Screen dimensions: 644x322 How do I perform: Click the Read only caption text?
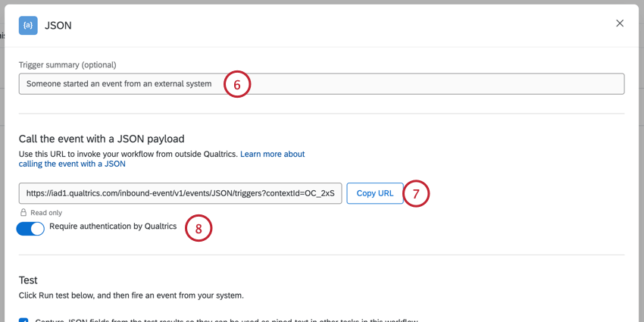(46, 214)
